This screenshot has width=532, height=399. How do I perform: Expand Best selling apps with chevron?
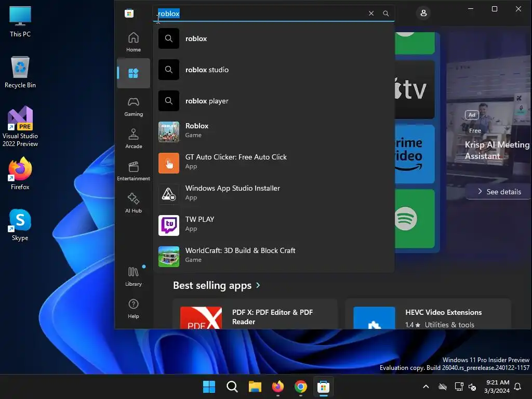tap(258, 285)
